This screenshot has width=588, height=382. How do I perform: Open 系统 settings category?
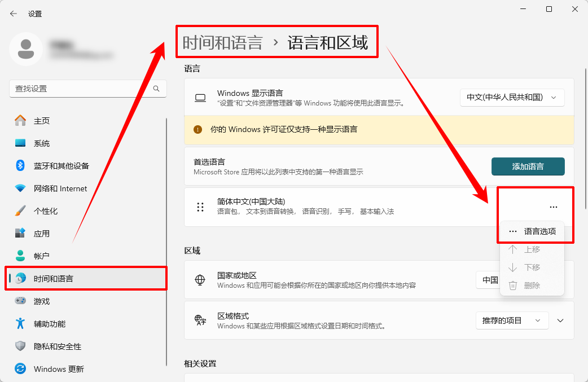coord(88,143)
